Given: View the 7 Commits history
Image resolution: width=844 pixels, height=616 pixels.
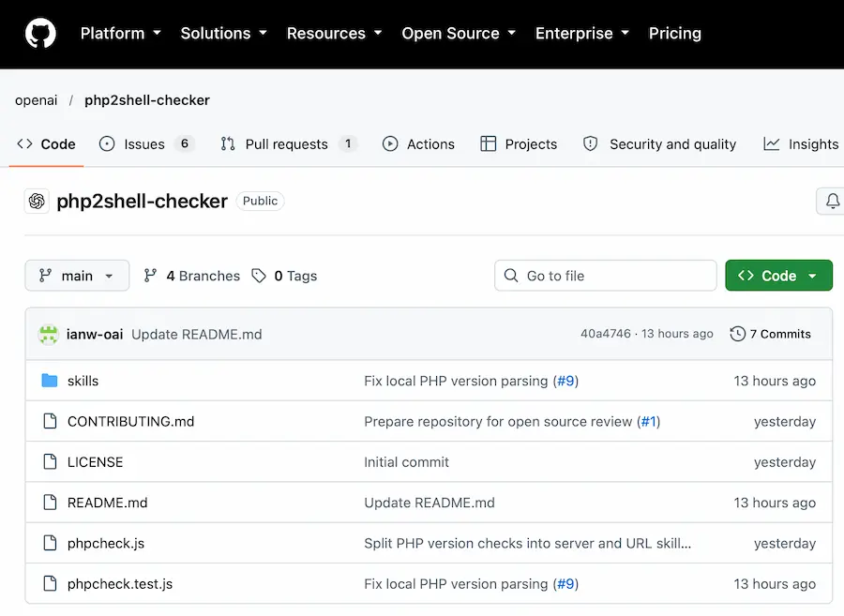Looking at the screenshot, I should click(770, 334).
